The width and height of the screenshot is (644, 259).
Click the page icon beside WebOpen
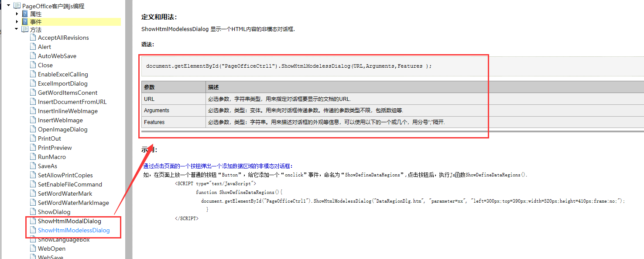pyautogui.click(x=33, y=249)
